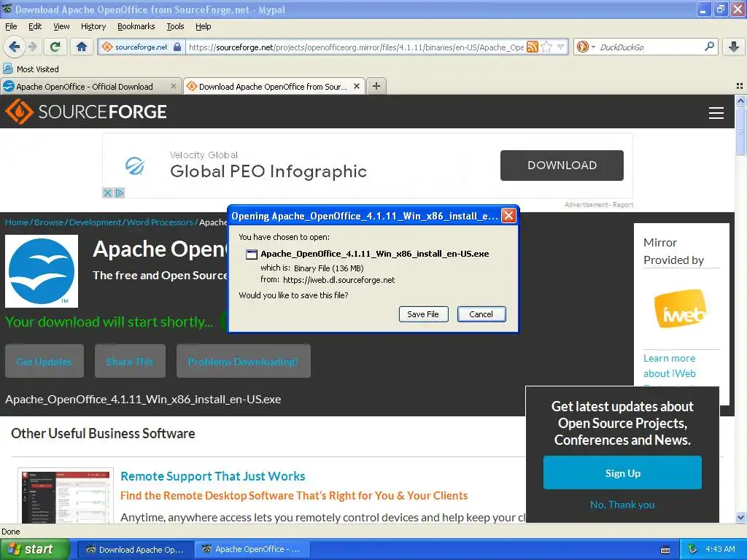The image size is (747, 560).
Task: Click the system tray icon beside the clock
Action: tap(693, 550)
